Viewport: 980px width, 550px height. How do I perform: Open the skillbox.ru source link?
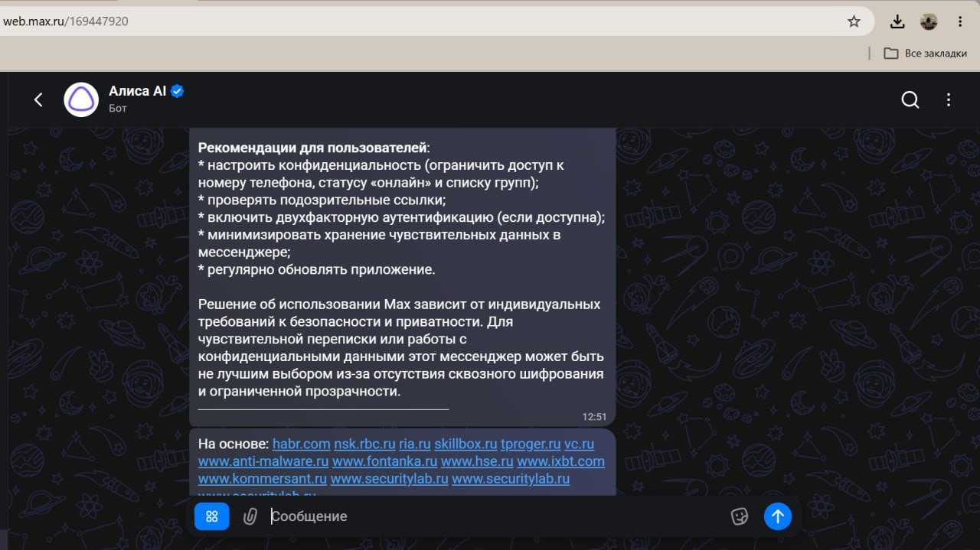(465, 444)
